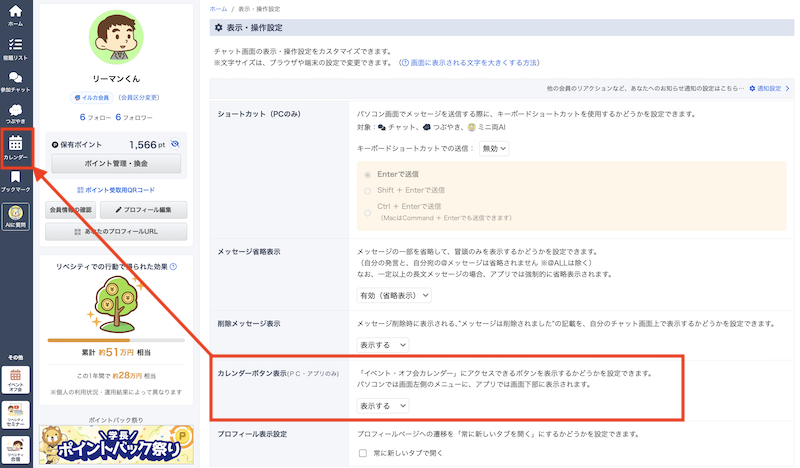Screen dimensions: 800x468
Task: Open the リベシティ 合宿 tile
Action: tap(16, 449)
